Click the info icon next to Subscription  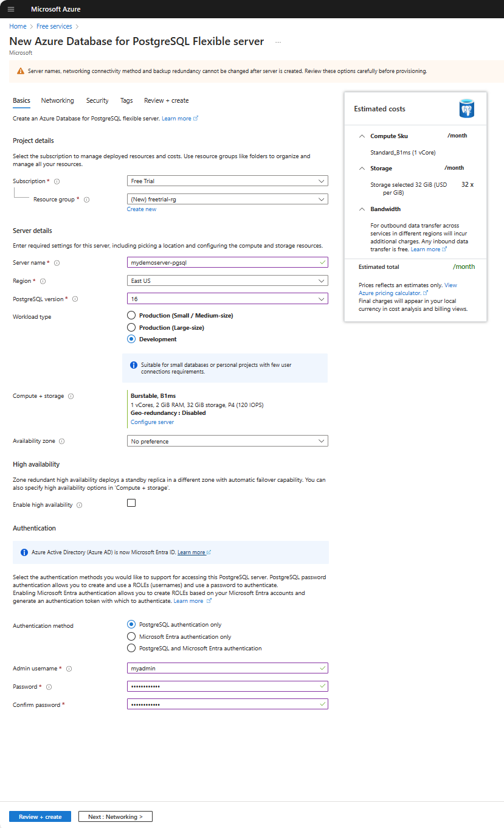tap(56, 181)
